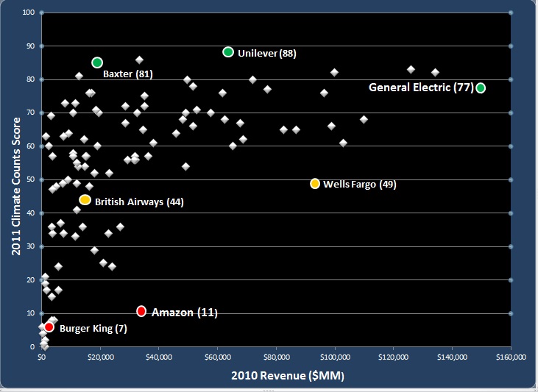Click the Unilever (88) data label
The height and width of the screenshot is (392, 538).
pyautogui.click(x=267, y=54)
